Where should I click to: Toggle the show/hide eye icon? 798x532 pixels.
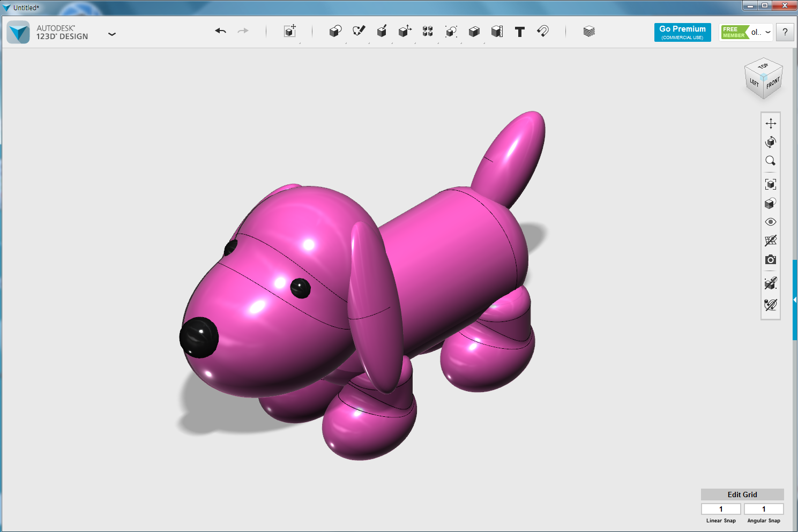(771, 222)
